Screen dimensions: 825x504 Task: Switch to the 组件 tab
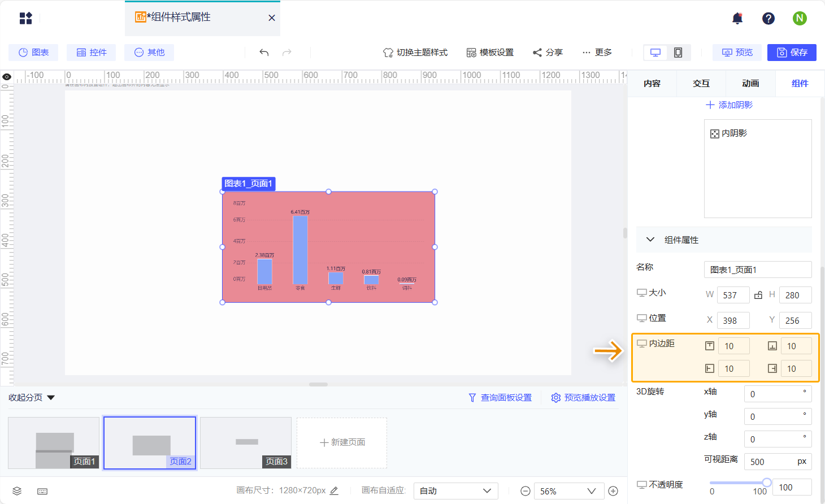tap(800, 84)
